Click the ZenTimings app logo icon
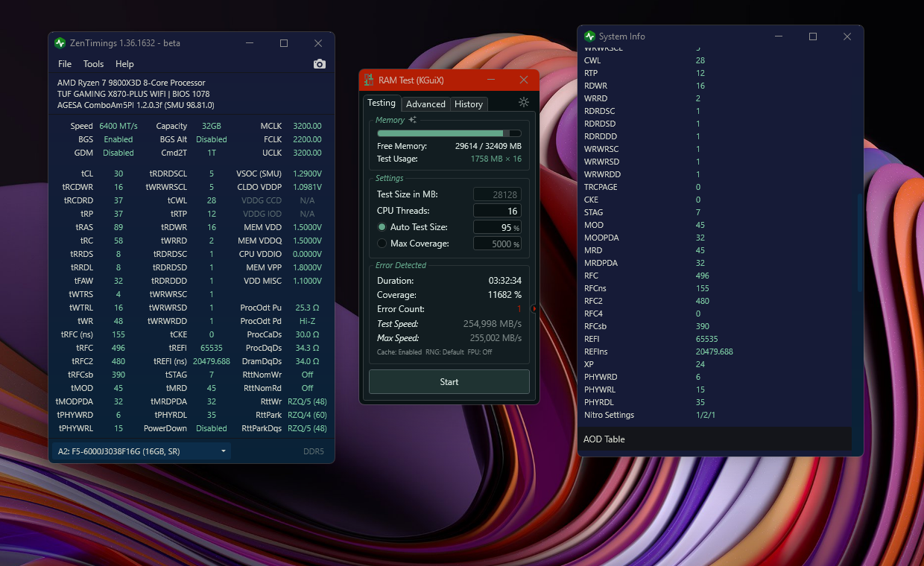Screen dimensions: 924x566 60,43
